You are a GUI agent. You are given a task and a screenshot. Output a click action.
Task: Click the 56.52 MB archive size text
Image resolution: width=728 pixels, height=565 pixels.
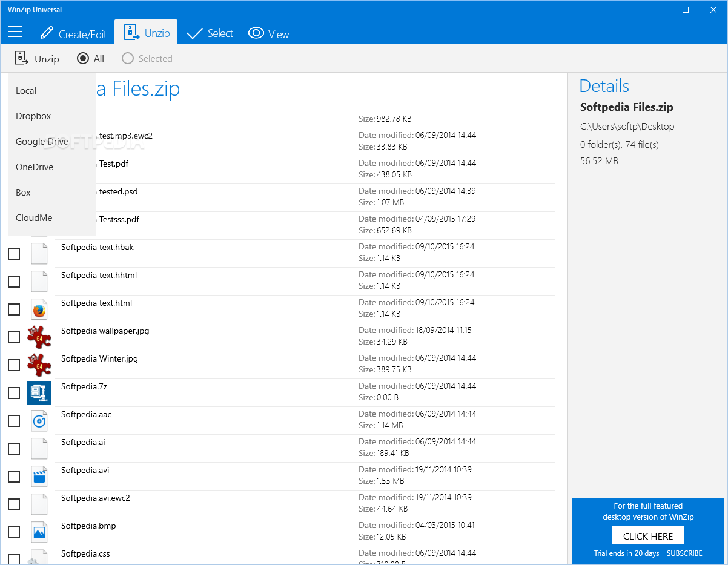(599, 161)
